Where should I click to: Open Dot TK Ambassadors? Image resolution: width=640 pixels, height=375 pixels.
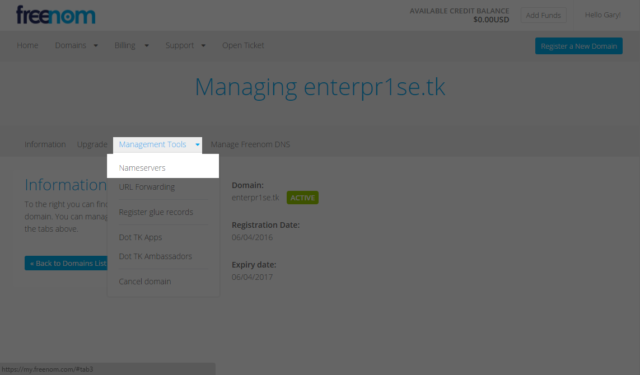[x=155, y=256]
